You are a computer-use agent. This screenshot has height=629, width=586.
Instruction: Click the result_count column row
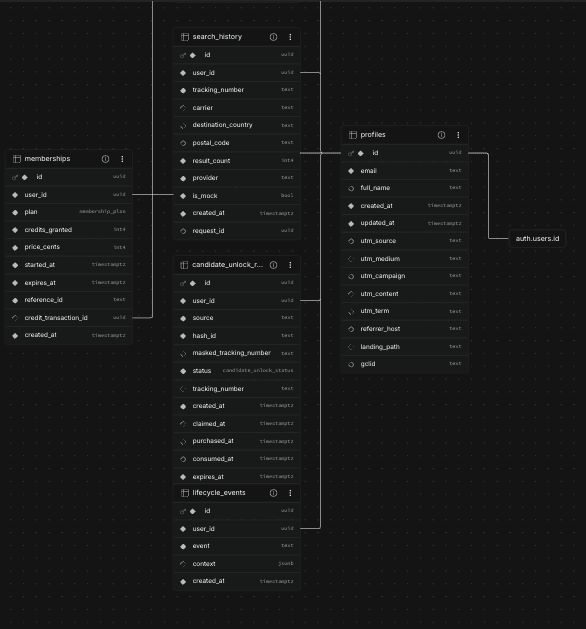(x=237, y=161)
